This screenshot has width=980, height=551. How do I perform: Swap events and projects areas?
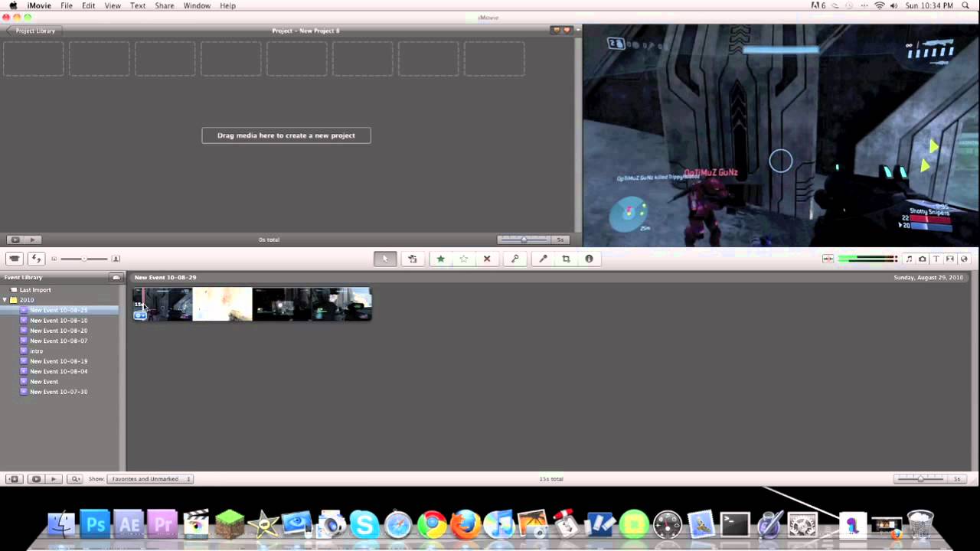(x=36, y=259)
